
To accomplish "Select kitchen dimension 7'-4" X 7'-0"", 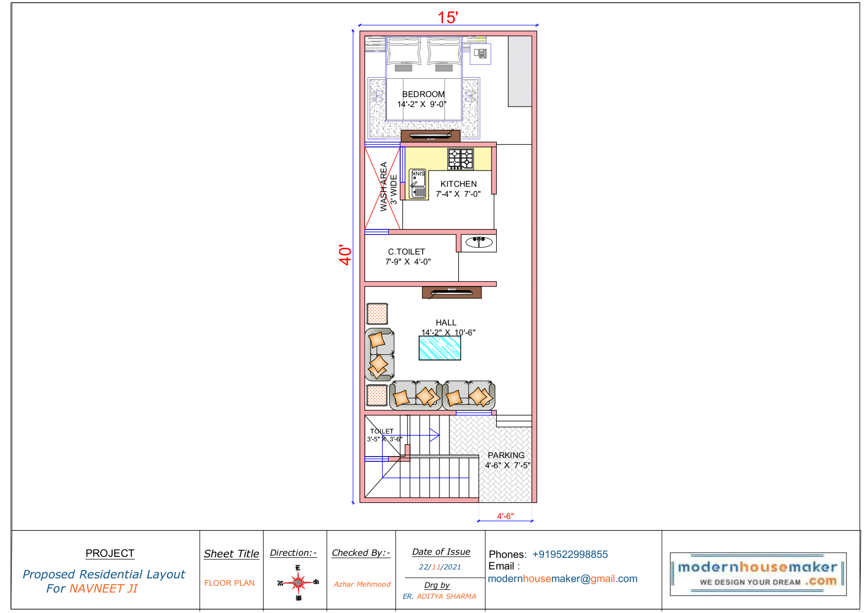I will tap(458, 194).
